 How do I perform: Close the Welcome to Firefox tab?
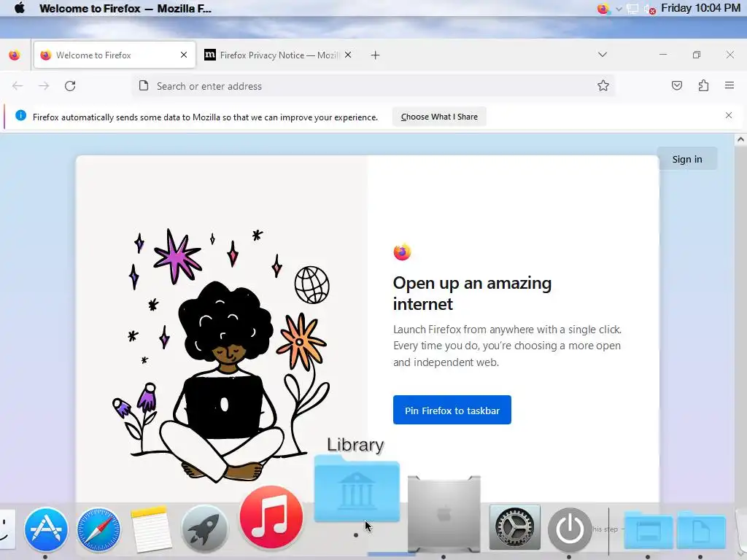coord(184,55)
